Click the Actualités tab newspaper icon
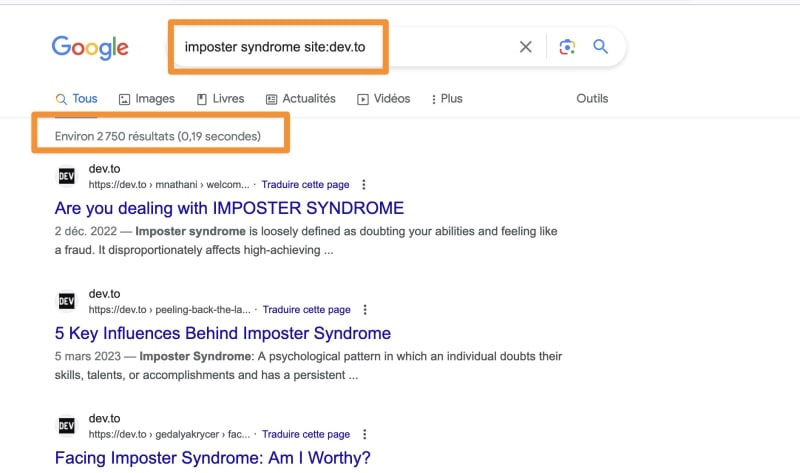Image resolution: width=800 pixels, height=473 pixels. (271, 99)
